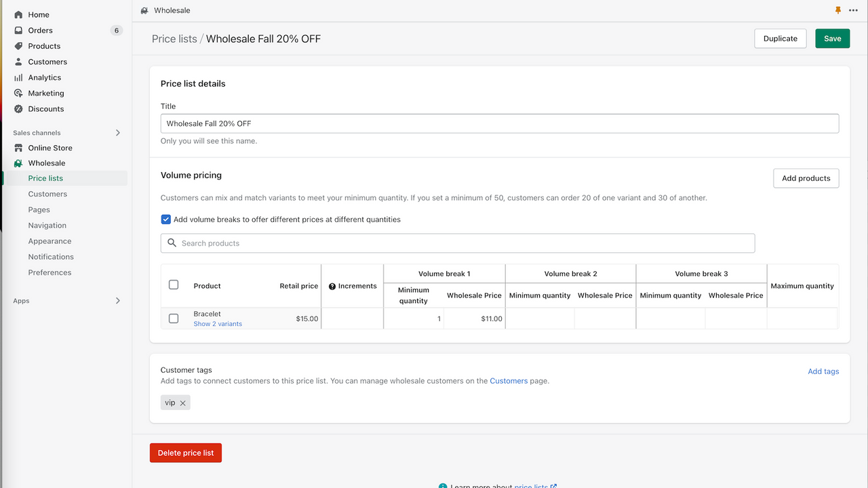Remove the vip tag with X

click(x=182, y=403)
